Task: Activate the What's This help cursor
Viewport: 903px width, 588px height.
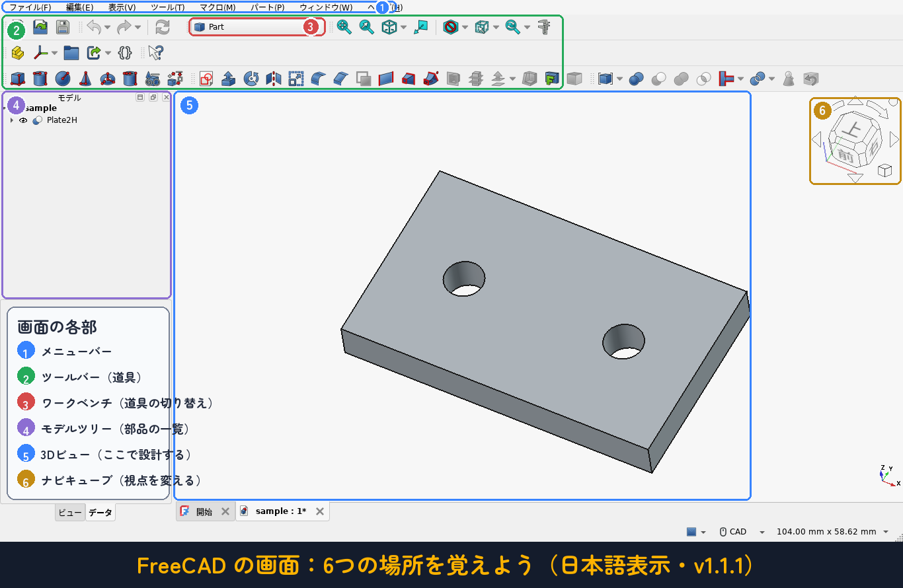Action: point(155,52)
